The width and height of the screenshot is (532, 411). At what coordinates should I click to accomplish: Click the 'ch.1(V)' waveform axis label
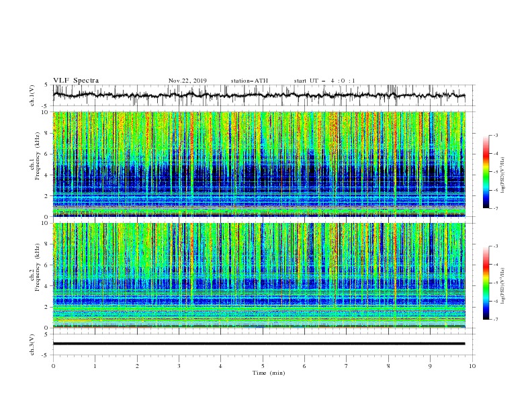[32, 95]
